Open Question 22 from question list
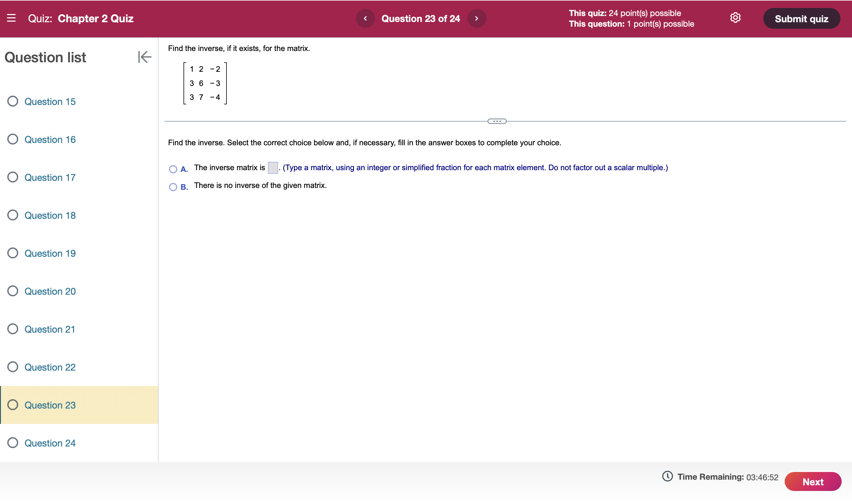Viewport: 852px width, 504px height. point(50,367)
